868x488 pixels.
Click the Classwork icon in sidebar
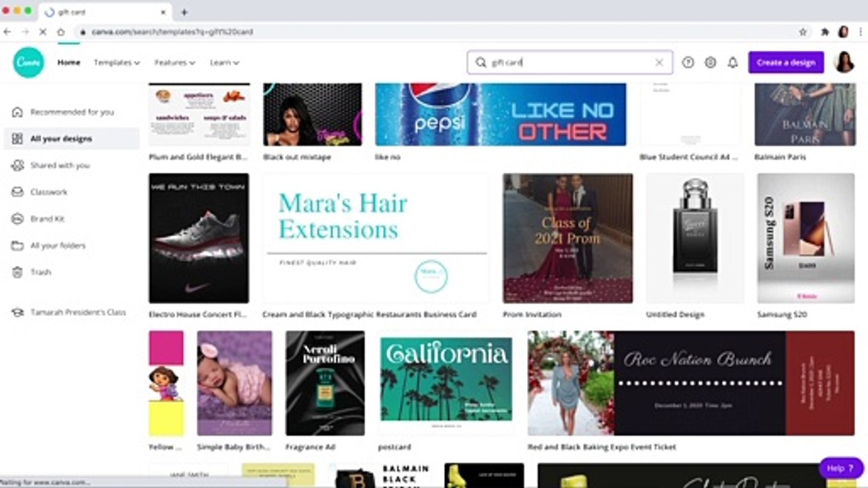coord(17,192)
